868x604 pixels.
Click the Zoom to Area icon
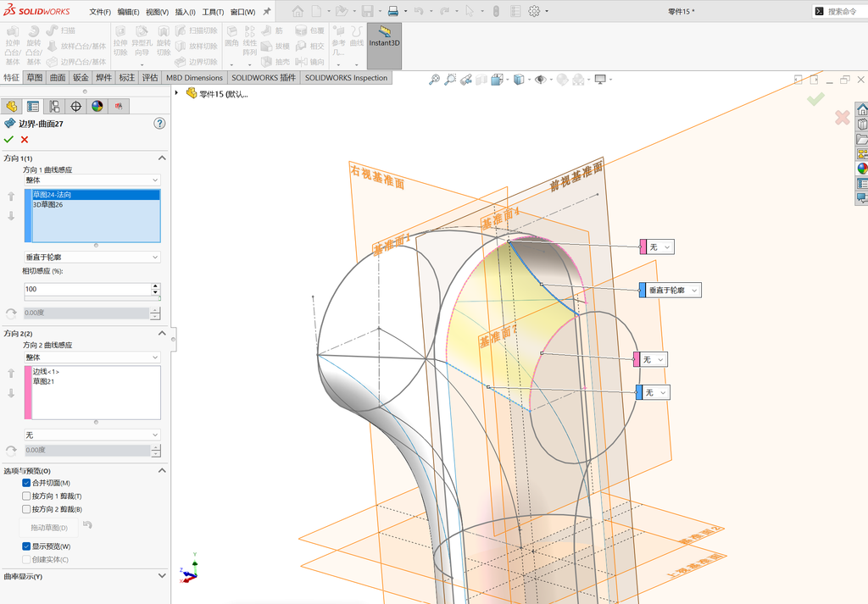[x=451, y=80]
